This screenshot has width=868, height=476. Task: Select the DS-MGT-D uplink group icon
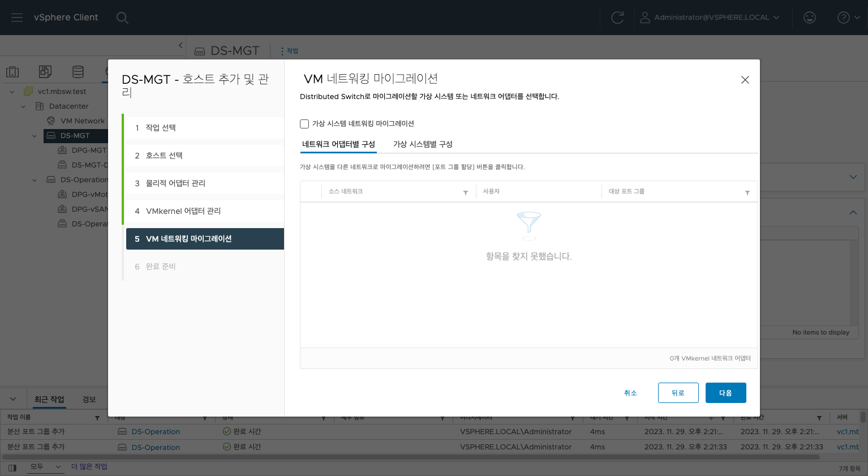coord(62,165)
